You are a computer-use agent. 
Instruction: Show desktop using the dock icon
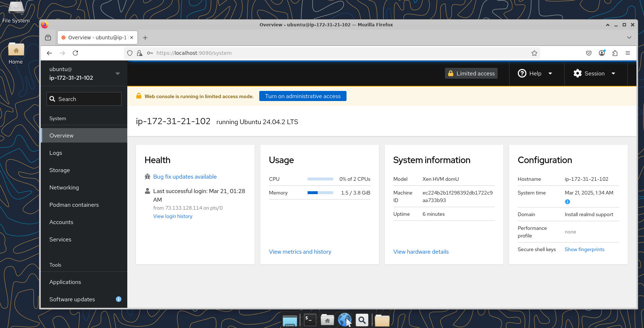290,320
